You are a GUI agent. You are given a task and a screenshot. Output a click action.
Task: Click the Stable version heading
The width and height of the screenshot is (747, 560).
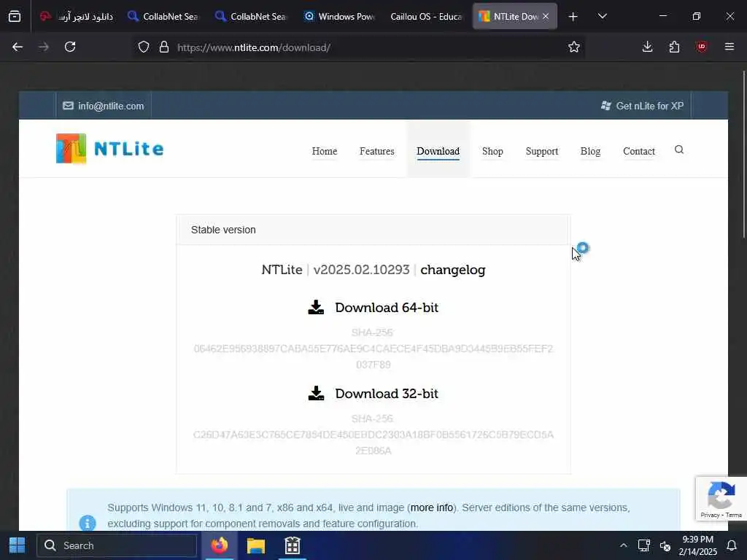coord(223,230)
